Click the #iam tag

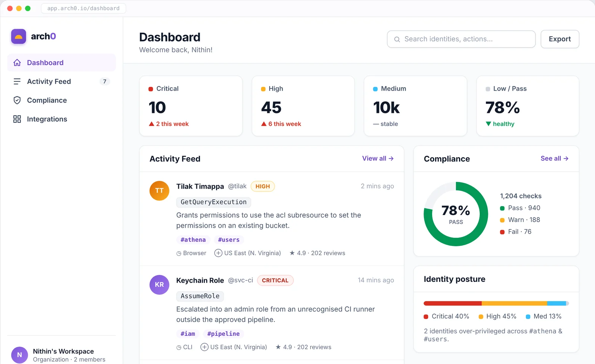pyautogui.click(x=188, y=334)
